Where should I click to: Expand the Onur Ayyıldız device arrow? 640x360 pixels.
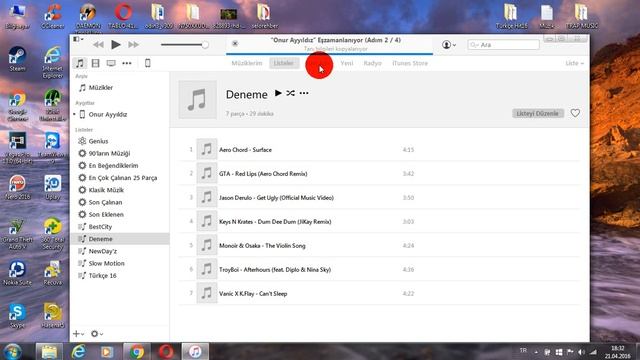pos(74,114)
